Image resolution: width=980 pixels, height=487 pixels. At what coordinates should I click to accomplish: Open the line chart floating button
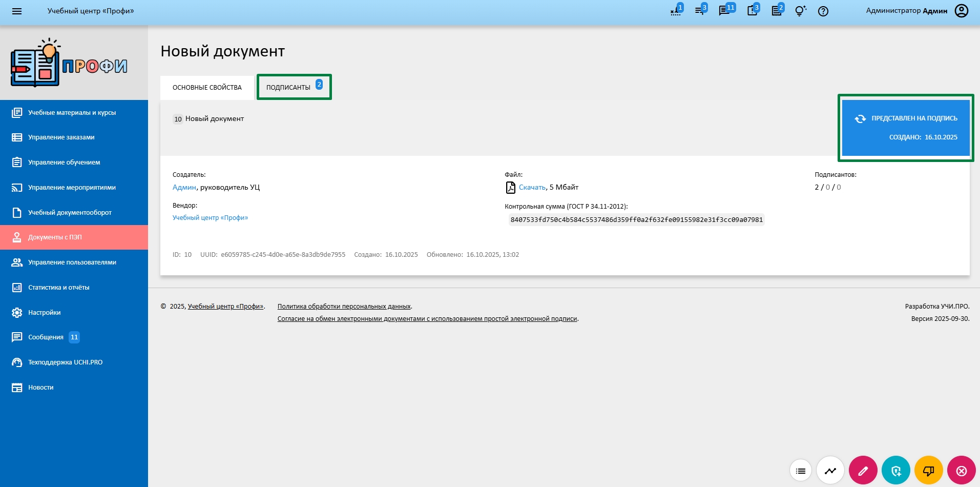(x=830, y=470)
